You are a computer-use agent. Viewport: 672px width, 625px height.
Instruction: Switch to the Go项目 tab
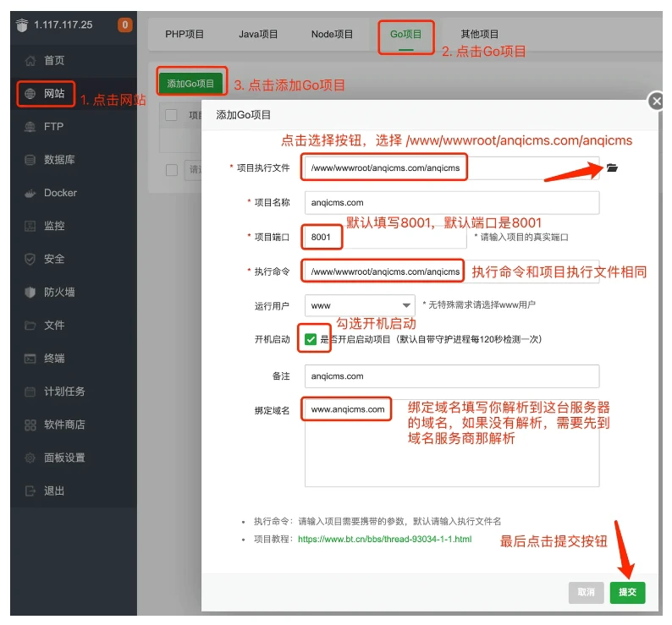405,35
